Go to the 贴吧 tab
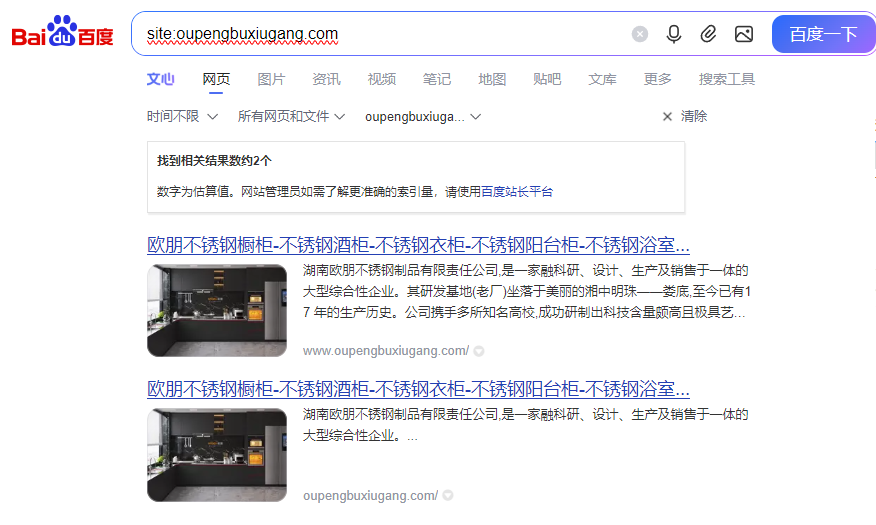The height and width of the screenshot is (525, 876). pyautogui.click(x=547, y=79)
